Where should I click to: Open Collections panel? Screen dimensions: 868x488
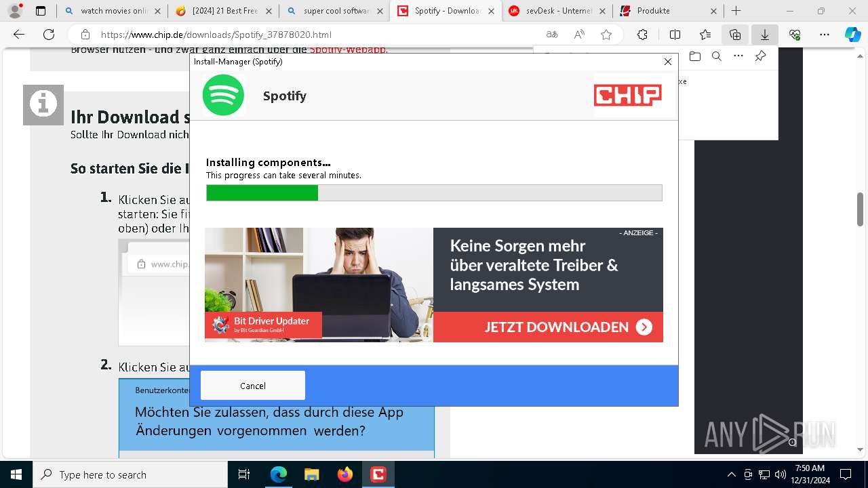pos(735,35)
